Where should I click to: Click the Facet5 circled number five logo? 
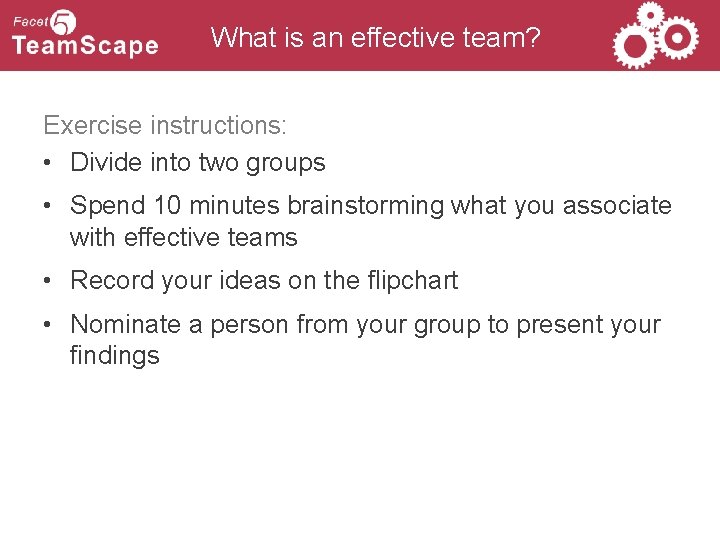coord(64,21)
